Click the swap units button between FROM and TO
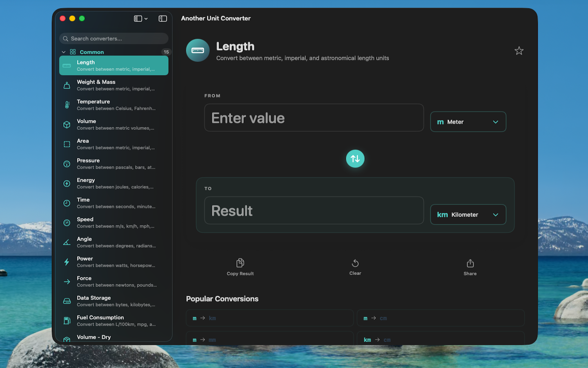Screen dimensions: 588x368 click(x=355, y=159)
